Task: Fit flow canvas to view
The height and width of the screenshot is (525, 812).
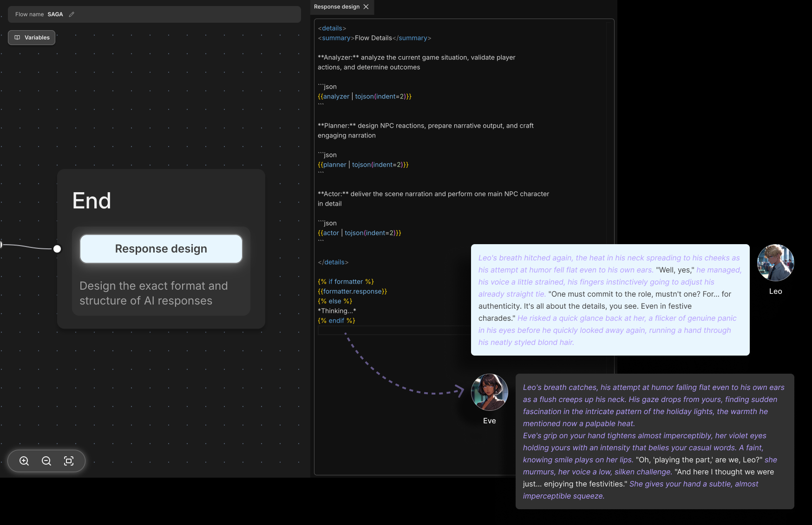Action: point(69,461)
